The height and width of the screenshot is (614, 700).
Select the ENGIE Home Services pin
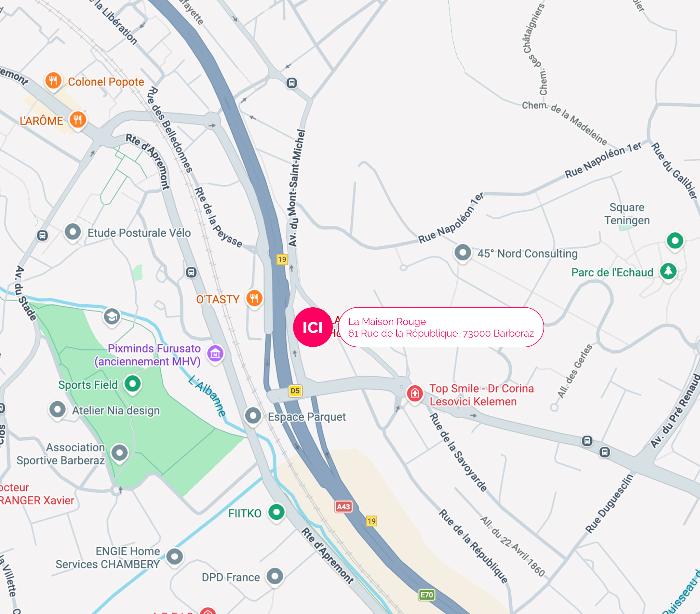[175, 557]
